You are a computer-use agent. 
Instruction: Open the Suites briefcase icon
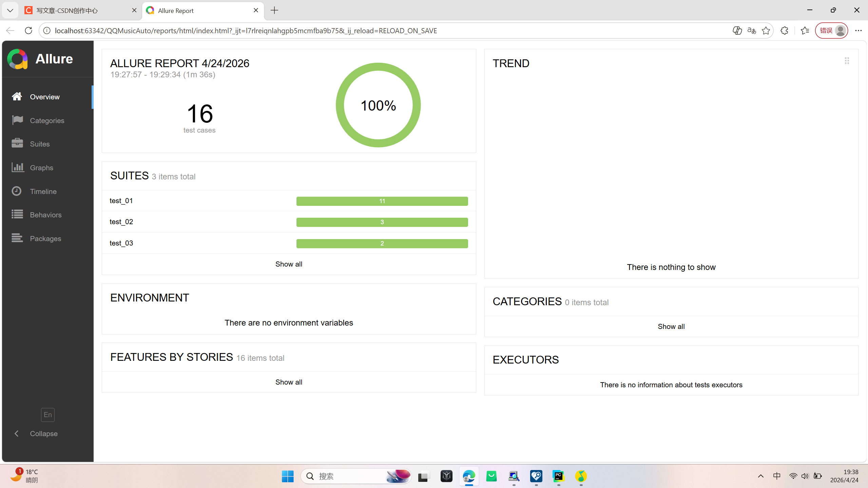click(17, 144)
